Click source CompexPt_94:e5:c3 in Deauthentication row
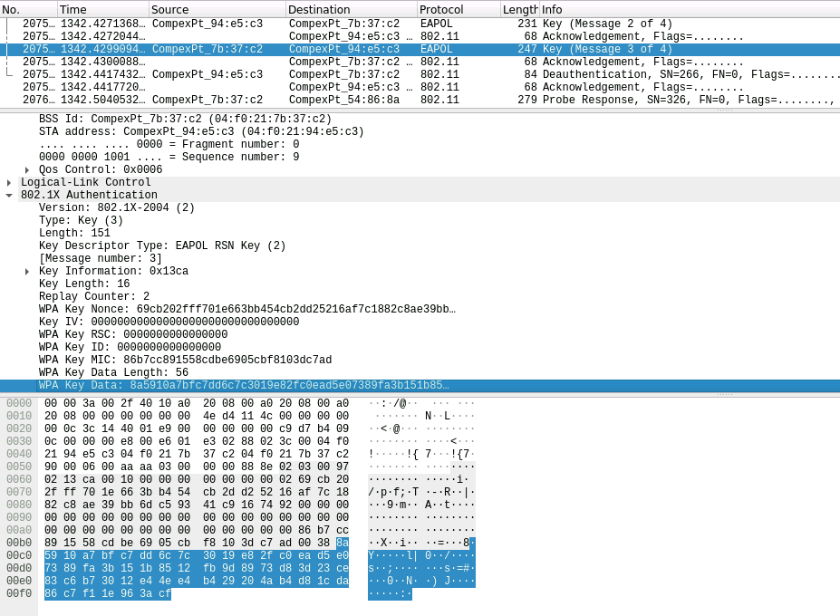The height and width of the screenshot is (616, 840). (x=208, y=74)
